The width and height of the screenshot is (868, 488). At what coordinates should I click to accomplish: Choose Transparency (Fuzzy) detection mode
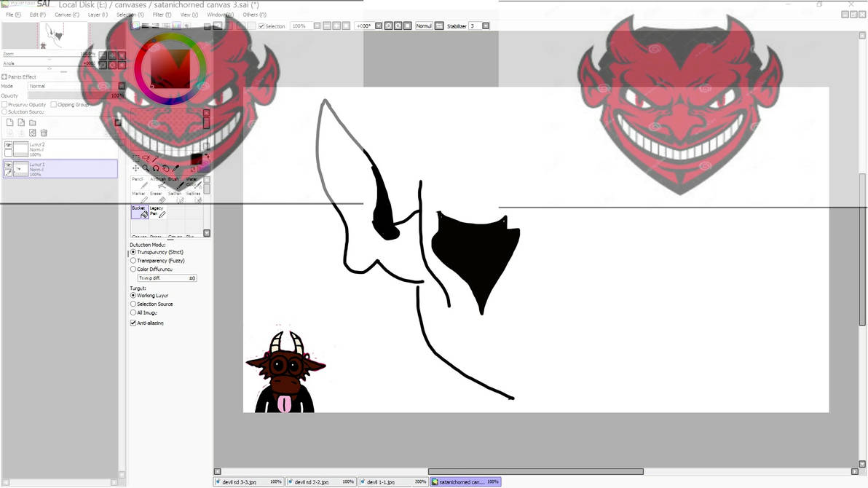pyautogui.click(x=133, y=260)
